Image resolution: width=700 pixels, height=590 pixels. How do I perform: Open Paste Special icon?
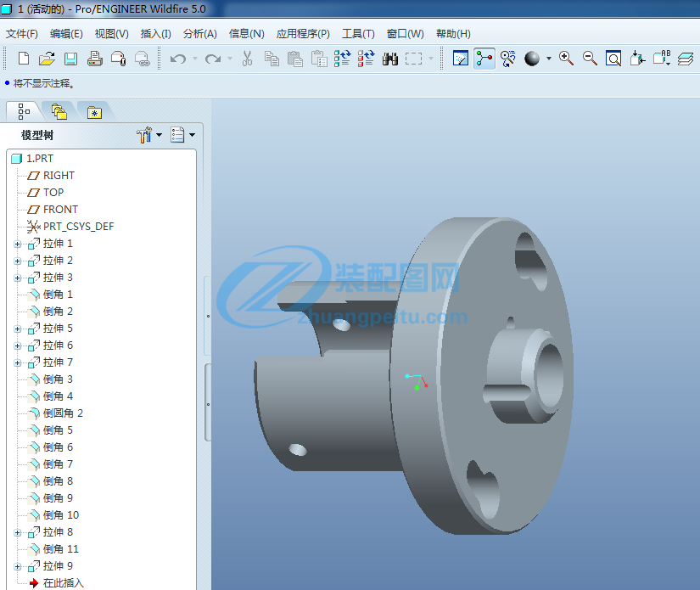(x=319, y=59)
